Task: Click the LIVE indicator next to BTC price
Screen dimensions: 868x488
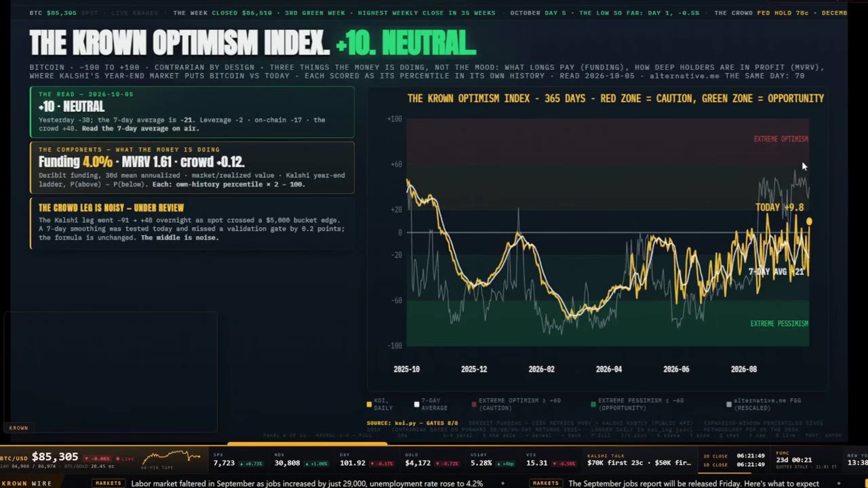Action: tap(125, 459)
